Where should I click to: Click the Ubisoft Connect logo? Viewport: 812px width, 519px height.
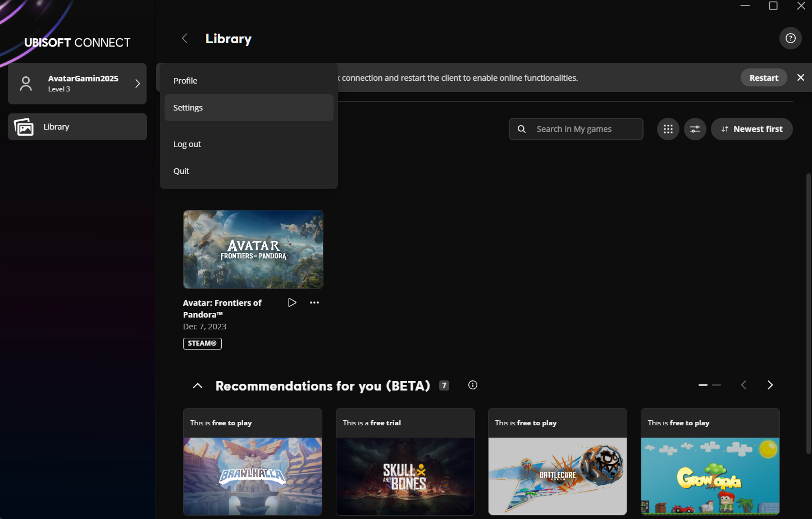77,43
